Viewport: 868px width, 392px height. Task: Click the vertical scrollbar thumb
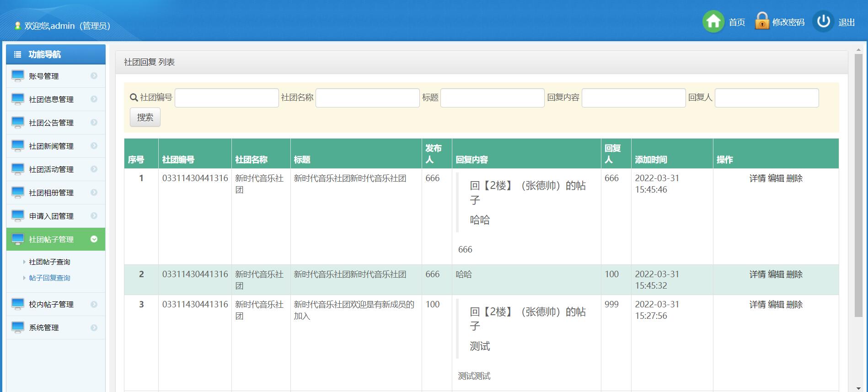pyautogui.click(x=858, y=185)
